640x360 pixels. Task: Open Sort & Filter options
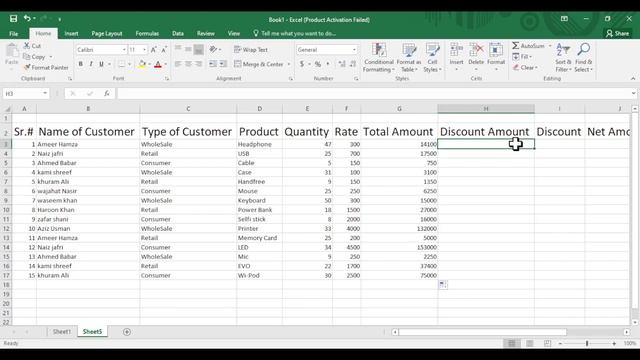pyautogui.click(x=563, y=58)
